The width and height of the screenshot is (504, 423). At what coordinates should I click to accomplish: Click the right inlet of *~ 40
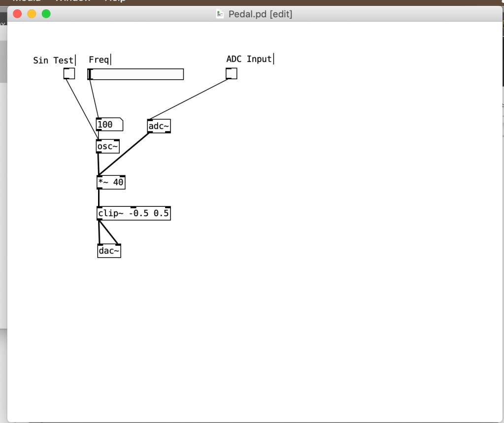[122, 177]
